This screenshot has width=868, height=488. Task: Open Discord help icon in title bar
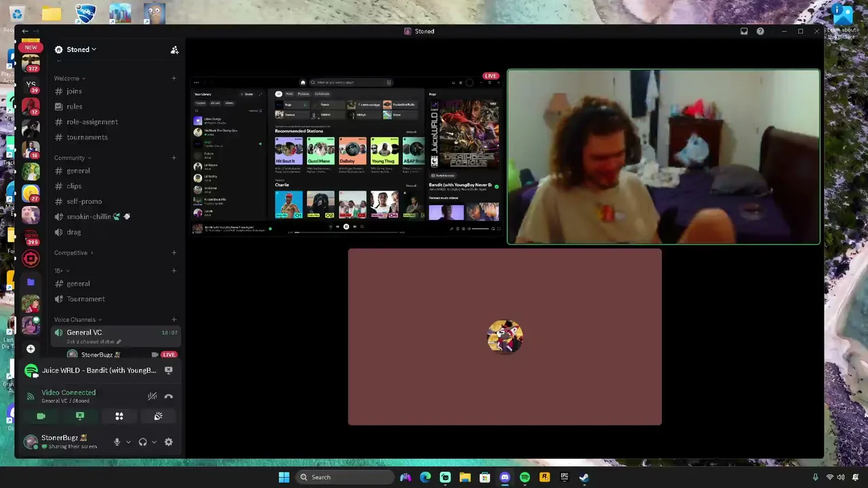click(760, 31)
